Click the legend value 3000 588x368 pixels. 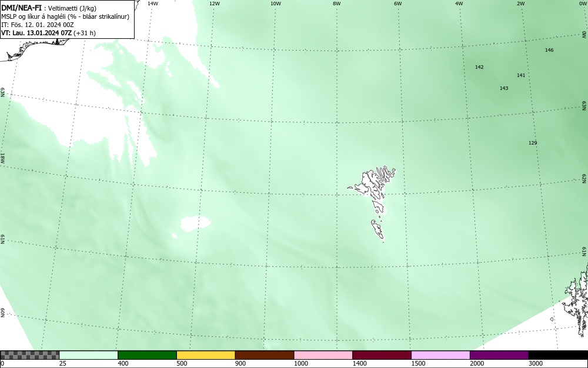536,363
